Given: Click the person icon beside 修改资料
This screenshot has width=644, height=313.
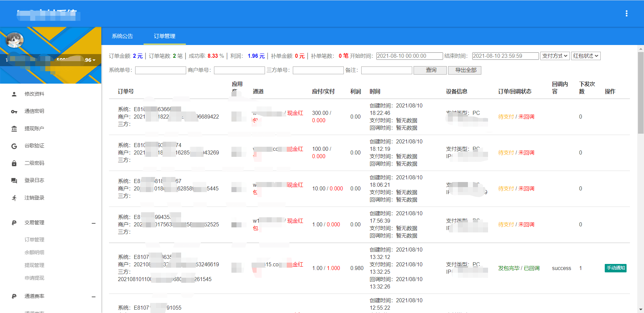Looking at the screenshot, I should click(14, 94).
